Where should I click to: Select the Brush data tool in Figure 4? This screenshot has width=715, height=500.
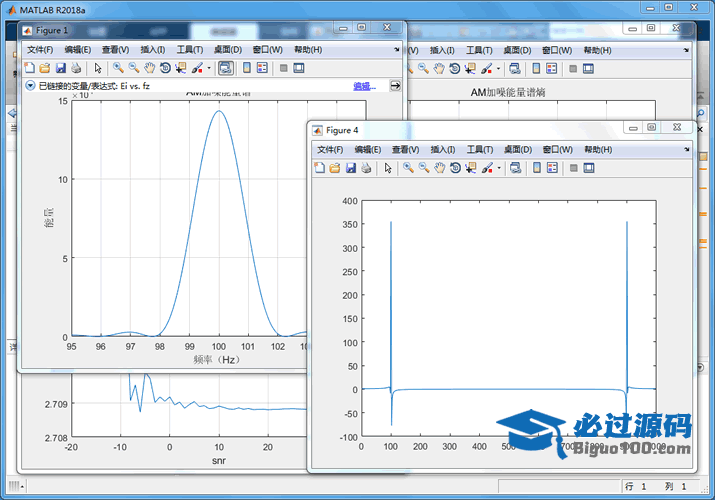click(486, 167)
